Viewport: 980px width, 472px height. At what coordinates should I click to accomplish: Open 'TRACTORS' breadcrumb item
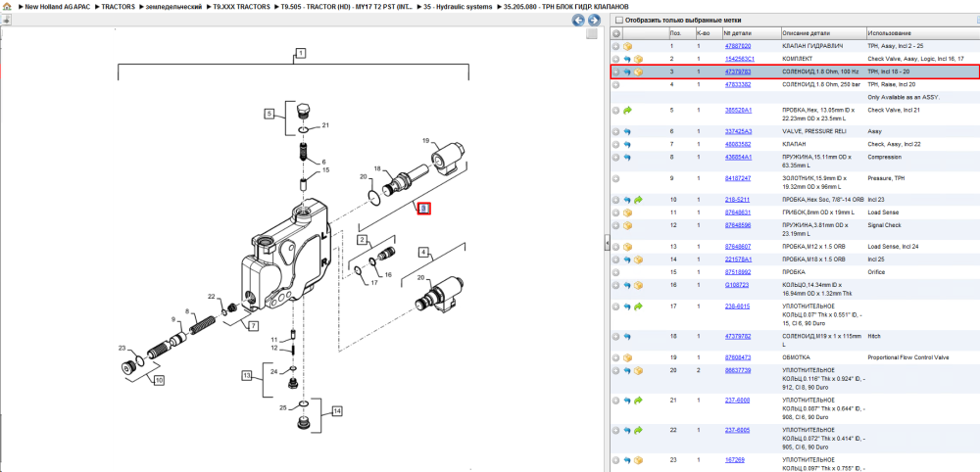[x=118, y=6]
